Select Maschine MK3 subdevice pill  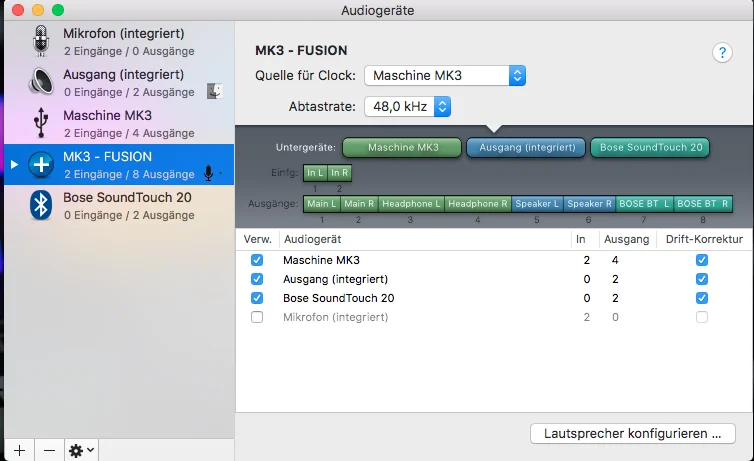[x=402, y=148]
